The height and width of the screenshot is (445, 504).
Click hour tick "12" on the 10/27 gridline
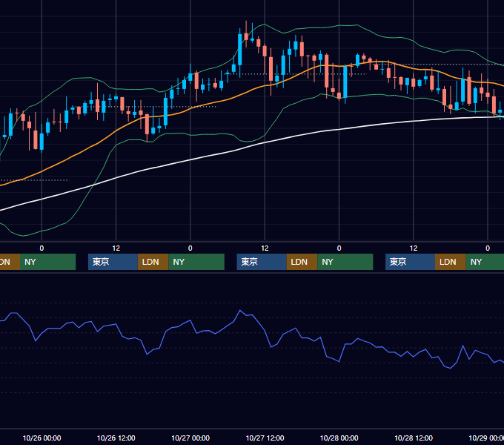pos(265,248)
